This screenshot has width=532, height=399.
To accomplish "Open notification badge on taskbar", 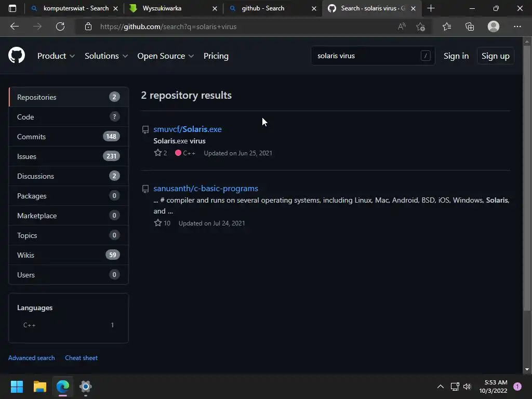I will pos(517,387).
